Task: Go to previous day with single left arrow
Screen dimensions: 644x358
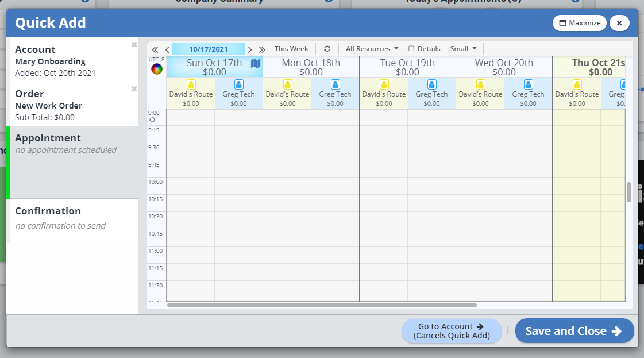Action: point(167,49)
